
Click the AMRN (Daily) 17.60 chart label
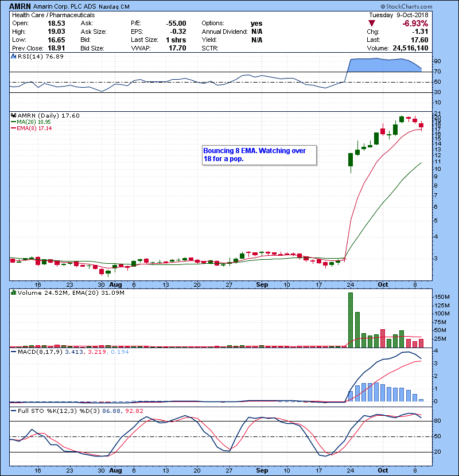pyautogui.click(x=49, y=115)
